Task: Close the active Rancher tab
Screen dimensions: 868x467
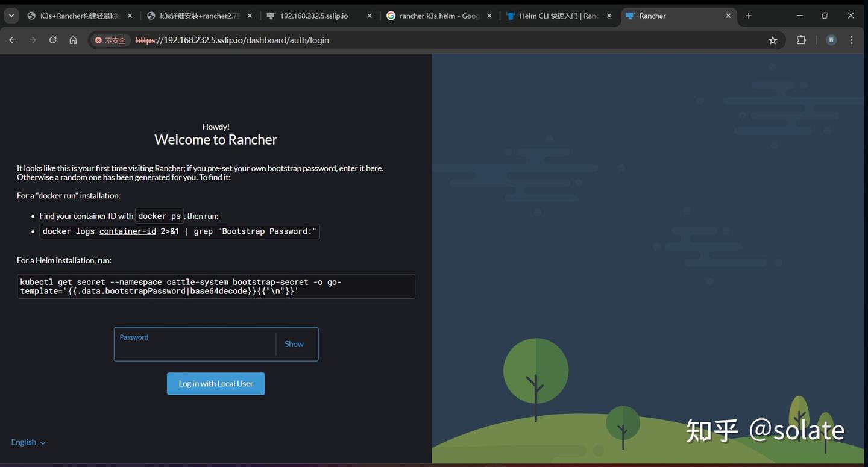Action: point(728,16)
